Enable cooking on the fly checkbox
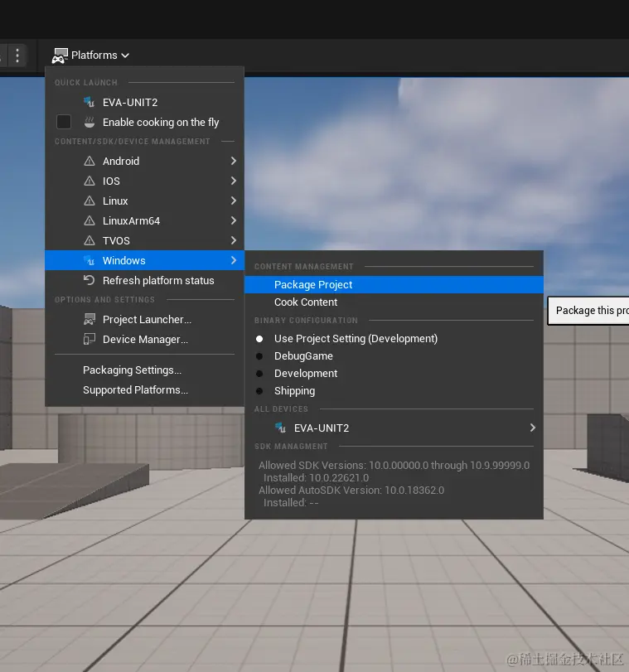The height and width of the screenshot is (672, 629). click(64, 122)
